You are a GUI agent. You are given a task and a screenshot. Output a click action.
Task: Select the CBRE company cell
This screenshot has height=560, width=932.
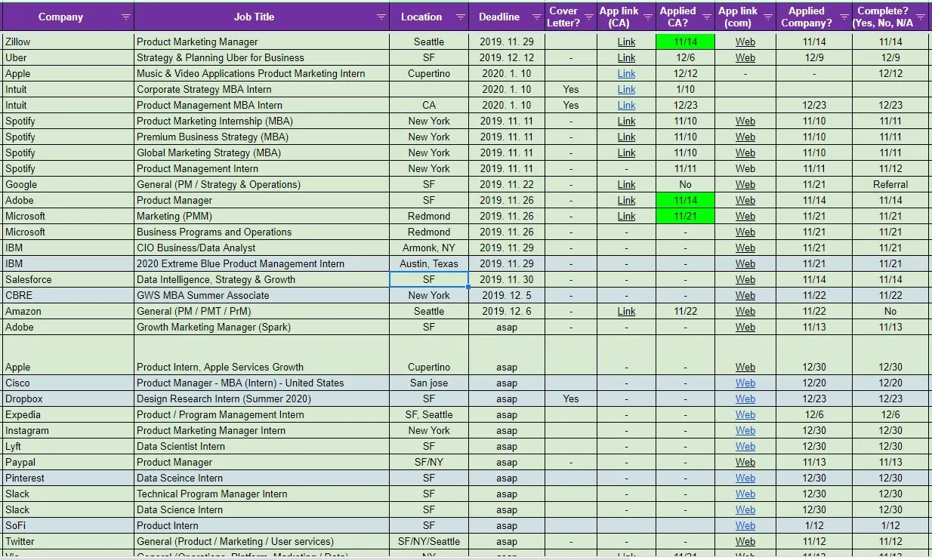[68, 295]
